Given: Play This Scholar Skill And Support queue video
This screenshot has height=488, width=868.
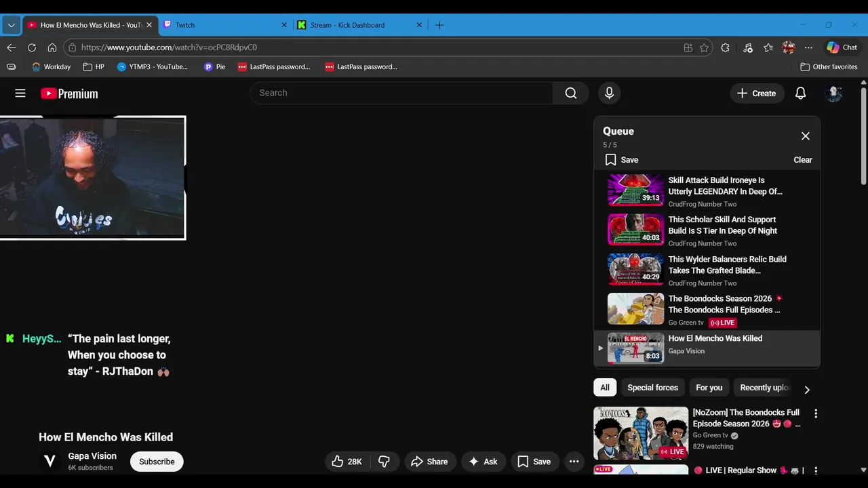Looking at the screenshot, I should [x=707, y=230].
